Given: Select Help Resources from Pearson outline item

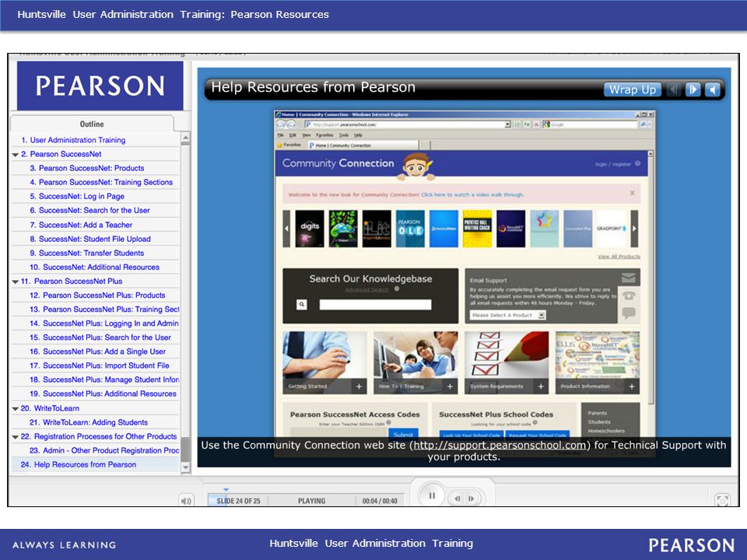Looking at the screenshot, I should 79,464.
